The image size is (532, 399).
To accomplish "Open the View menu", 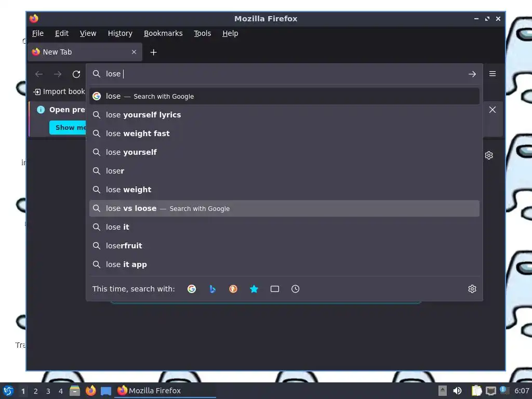I will (x=88, y=33).
